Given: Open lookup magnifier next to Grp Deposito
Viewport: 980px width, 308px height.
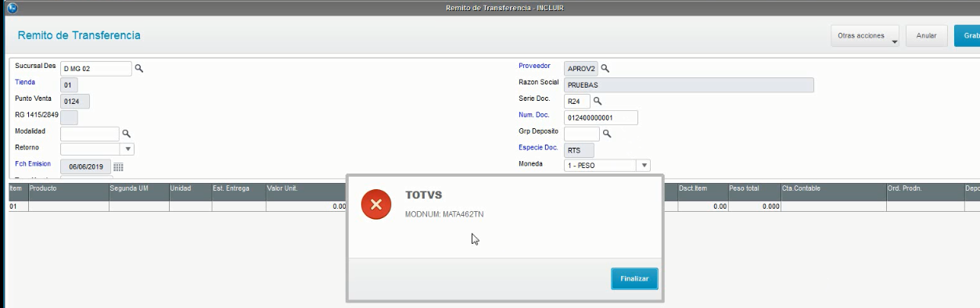Looking at the screenshot, I should (x=606, y=134).
